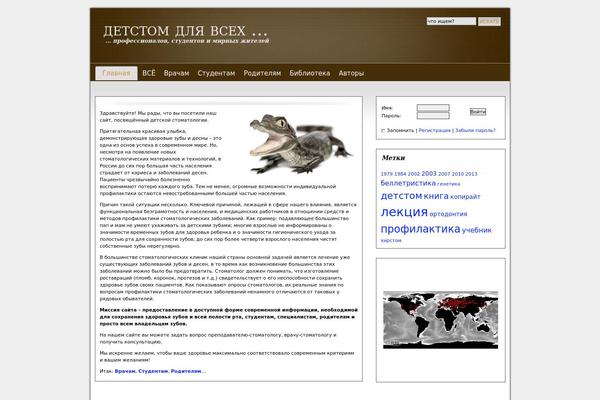
Task: Open the Авторы navigation item
Action: pyautogui.click(x=351, y=73)
